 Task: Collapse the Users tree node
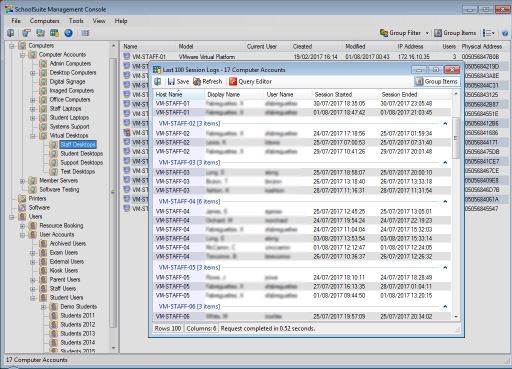tap(12, 217)
